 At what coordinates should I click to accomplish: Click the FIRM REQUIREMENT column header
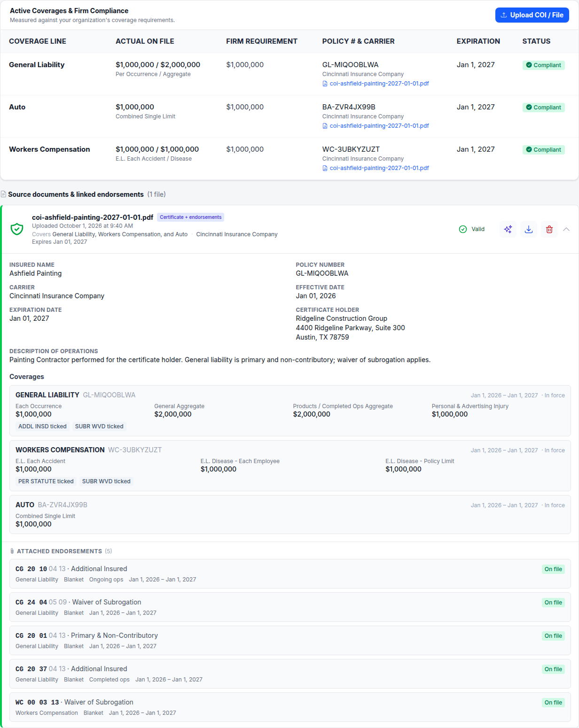(262, 41)
